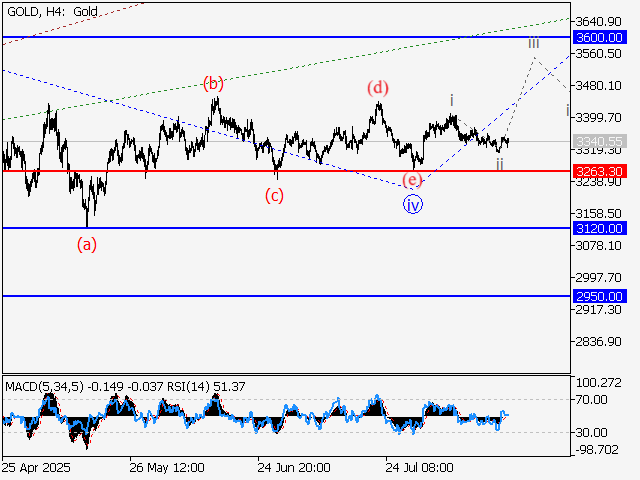Click the 3263.30 red price tag
Image resolution: width=640 pixels, height=480 pixels.
click(600, 171)
